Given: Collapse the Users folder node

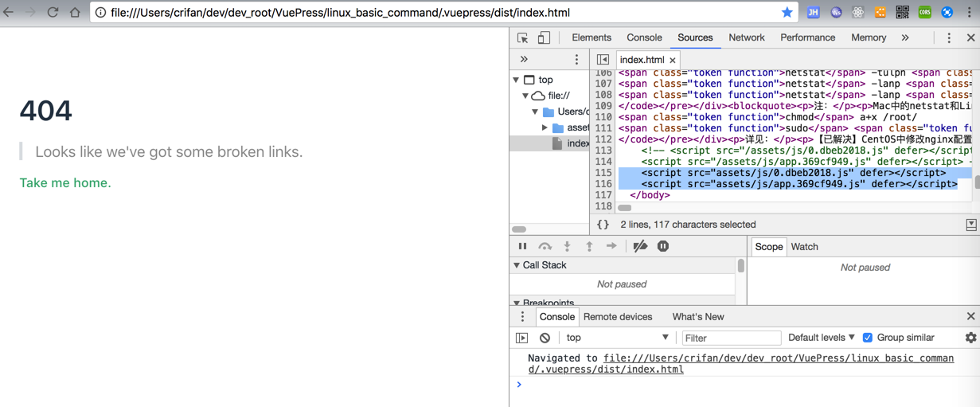Looking at the screenshot, I should click(536, 112).
